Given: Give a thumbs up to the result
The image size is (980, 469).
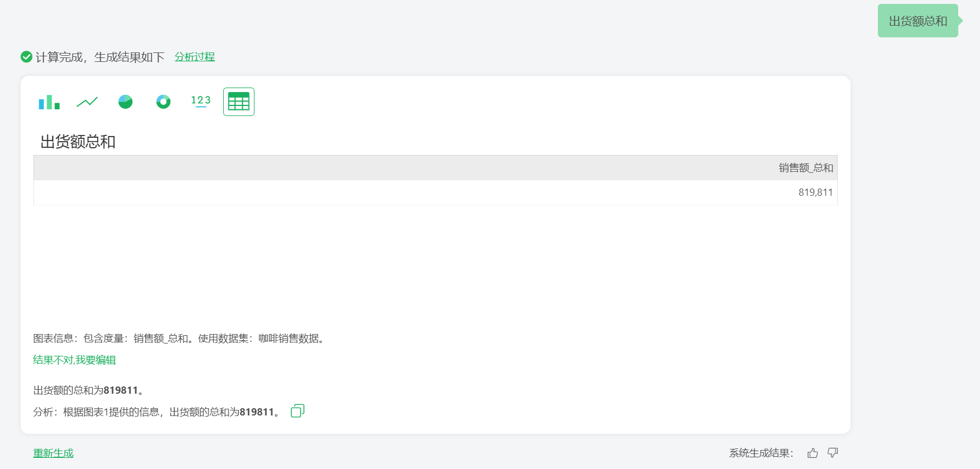Looking at the screenshot, I should pos(813,453).
